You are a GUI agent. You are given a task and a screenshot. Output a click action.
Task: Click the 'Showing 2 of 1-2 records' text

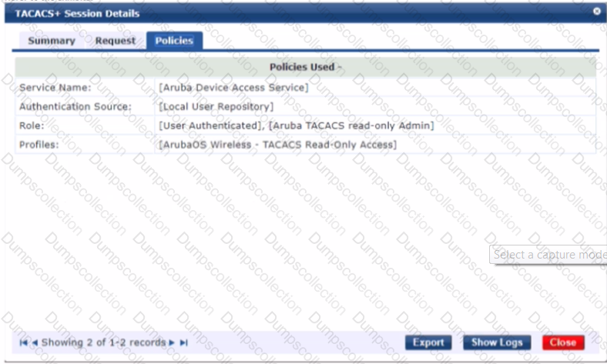pos(103,342)
